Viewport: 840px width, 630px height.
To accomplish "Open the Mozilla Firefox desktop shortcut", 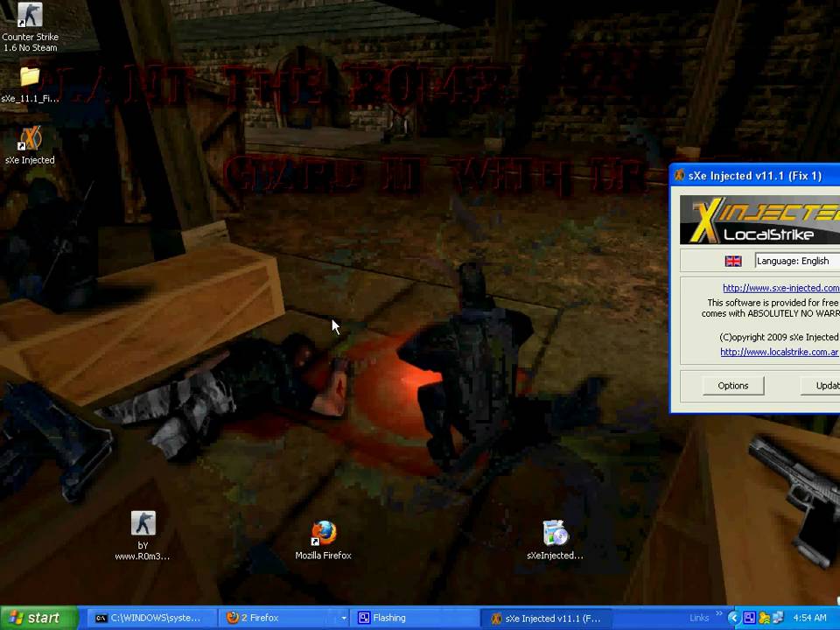I will [x=323, y=540].
